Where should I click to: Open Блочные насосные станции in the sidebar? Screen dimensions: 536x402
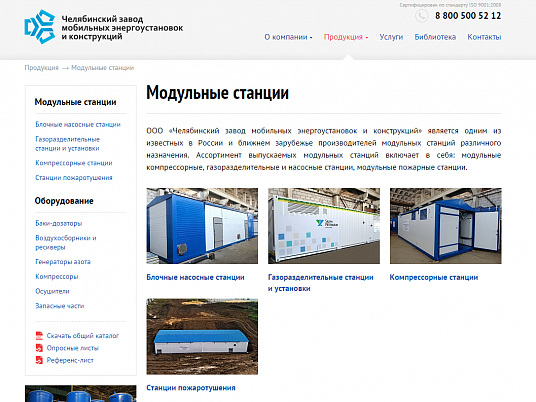coord(78,124)
